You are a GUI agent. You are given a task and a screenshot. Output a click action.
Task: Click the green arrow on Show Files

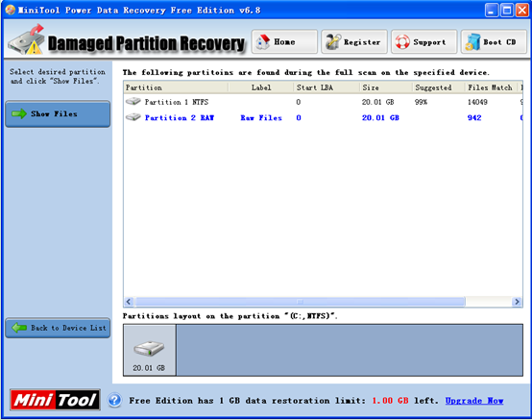pos(19,113)
